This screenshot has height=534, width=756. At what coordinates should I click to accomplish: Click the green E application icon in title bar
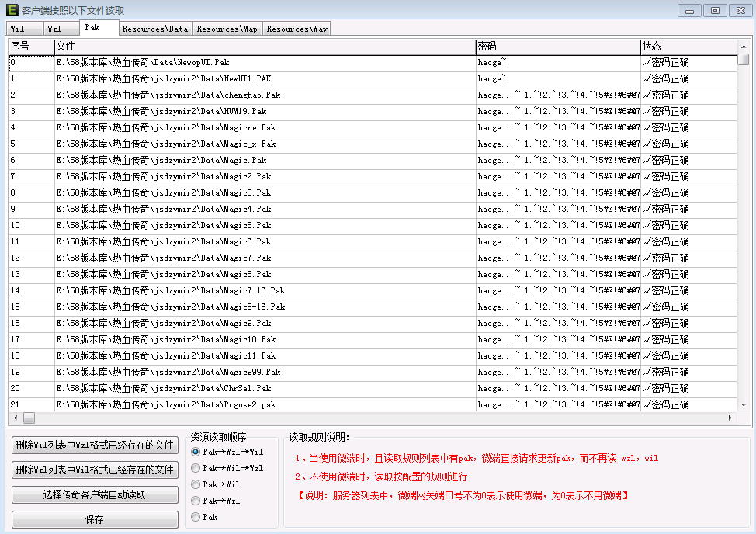coord(11,11)
